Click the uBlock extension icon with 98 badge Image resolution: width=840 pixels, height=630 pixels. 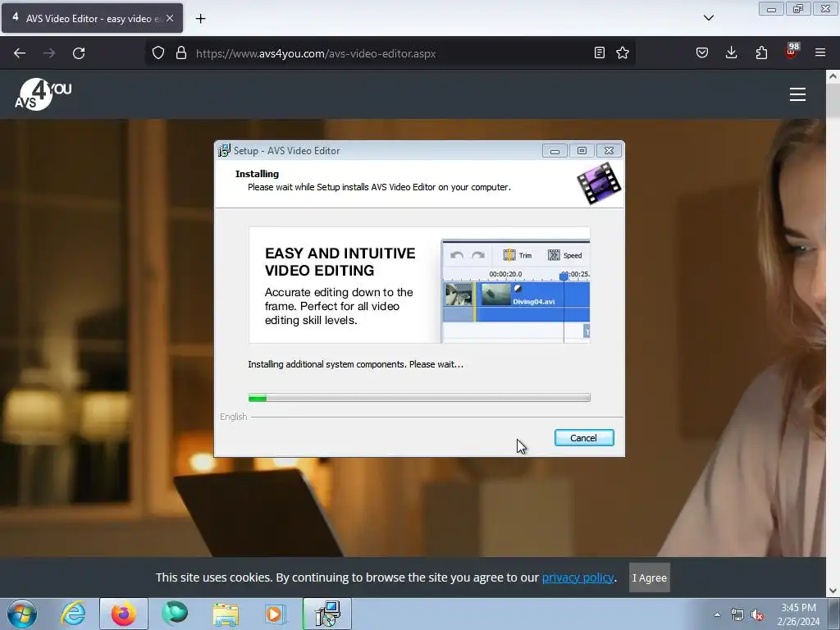[792, 52]
